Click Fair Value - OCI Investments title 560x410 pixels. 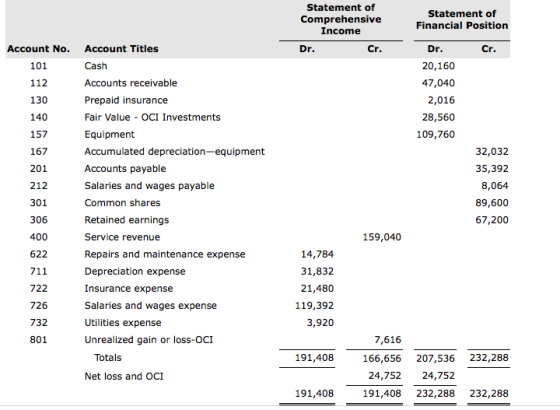click(x=152, y=118)
